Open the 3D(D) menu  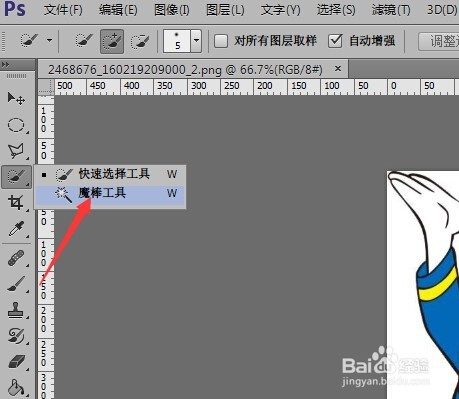point(443,10)
